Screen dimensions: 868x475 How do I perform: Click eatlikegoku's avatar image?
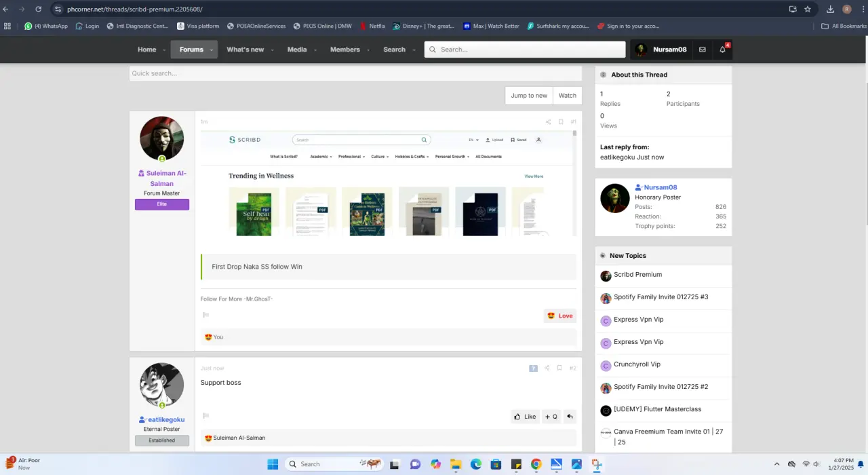162,385
